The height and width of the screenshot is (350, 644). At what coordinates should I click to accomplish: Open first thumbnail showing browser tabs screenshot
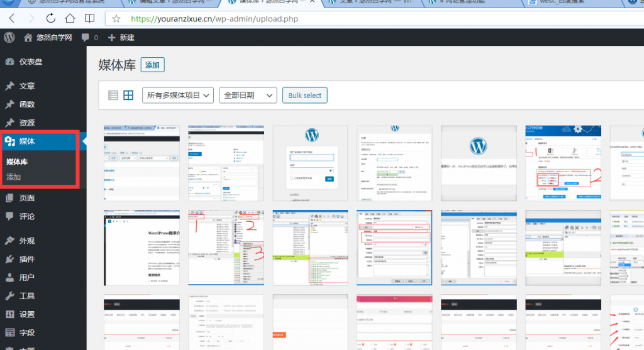(142, 163)
